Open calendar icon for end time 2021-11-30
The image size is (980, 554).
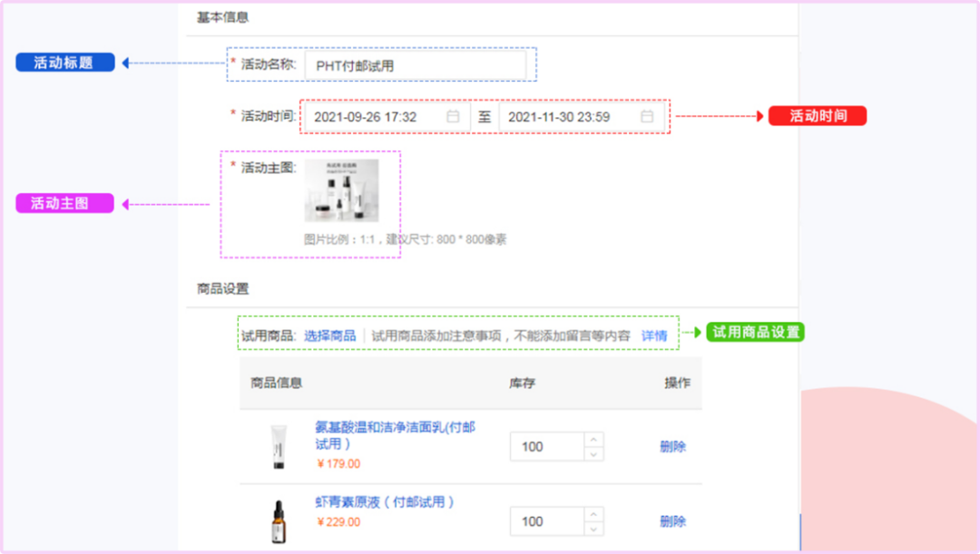tap(647, 116)
